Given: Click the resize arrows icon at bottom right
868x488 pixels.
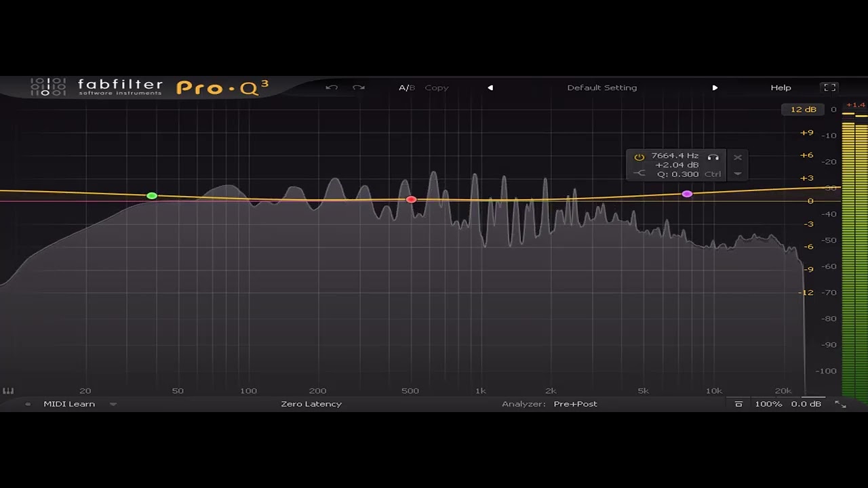Looking at the screenshot, I should click(840, 404).
